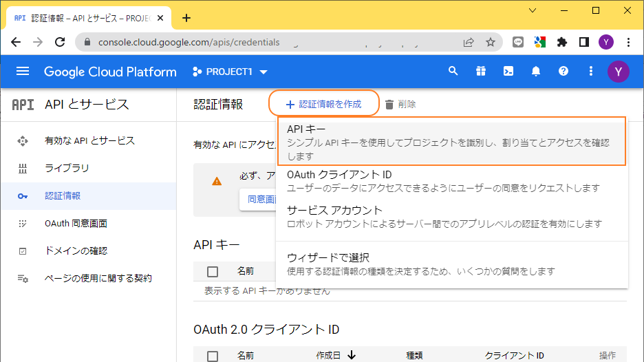Click the Chrome profile Y avatar
This screenshot has height=362, width=644.
tap(606, 42)
